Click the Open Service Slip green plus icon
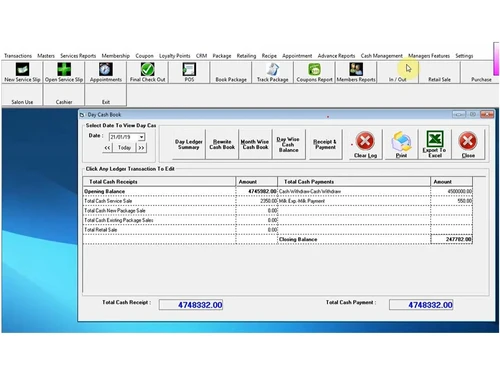Image resolution: width=500 pixels, height=375 pixels. pos(64,69)
